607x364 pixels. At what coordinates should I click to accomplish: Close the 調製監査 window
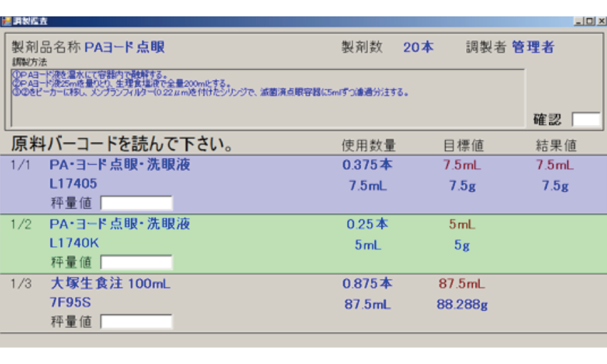coord(601,21)
